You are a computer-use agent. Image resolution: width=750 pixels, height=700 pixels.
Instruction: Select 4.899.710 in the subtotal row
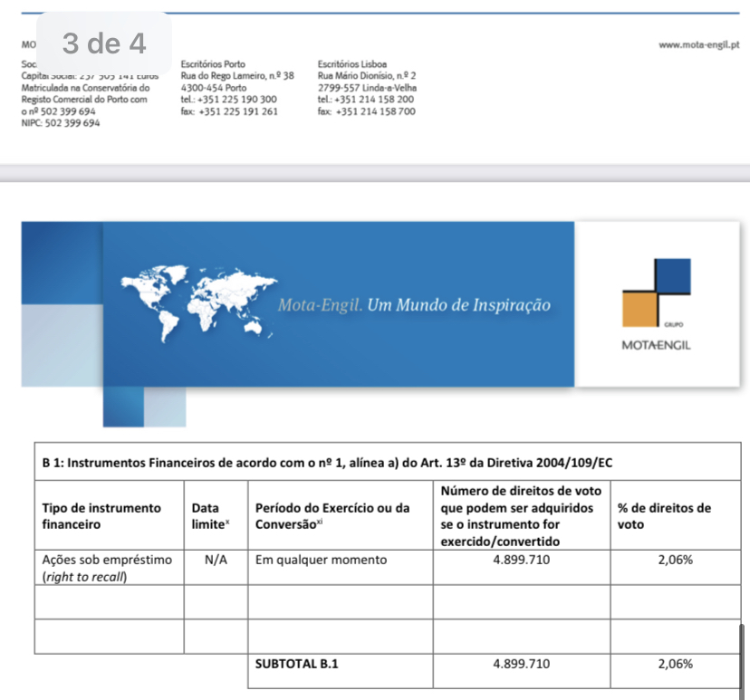(522, 664)
